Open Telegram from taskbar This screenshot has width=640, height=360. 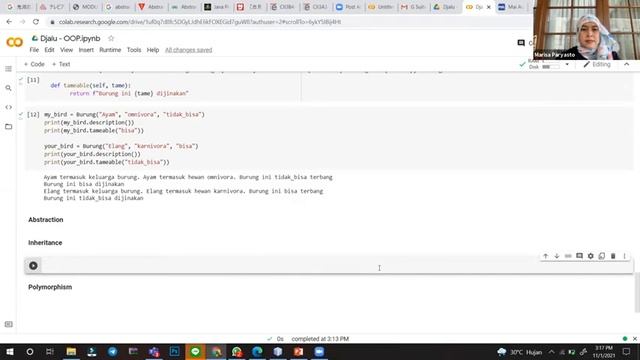113,351
